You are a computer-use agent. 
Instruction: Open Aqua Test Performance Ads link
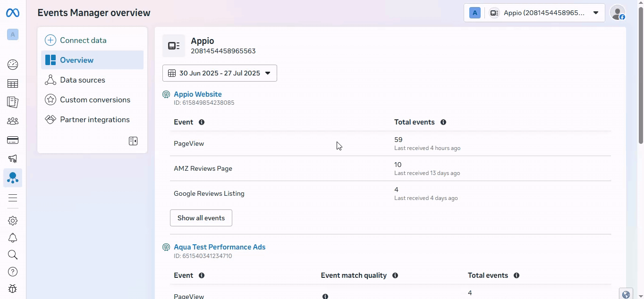point(220,247)
